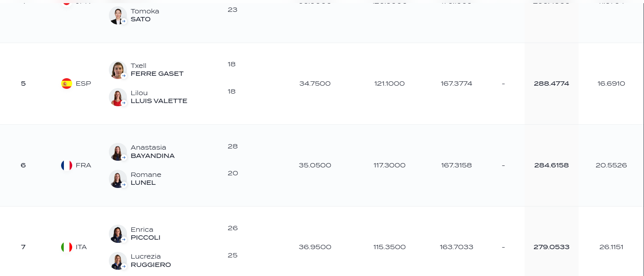Select the RUGGIERO athlete name

tap(151, 265)
